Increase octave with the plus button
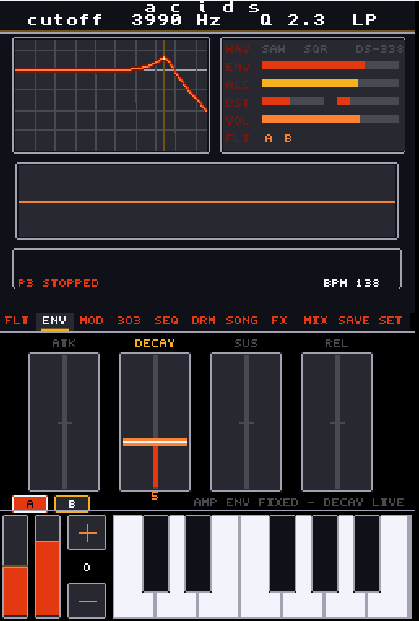The height and width of the screenshot is (621, 419). [x=87, y=533]
